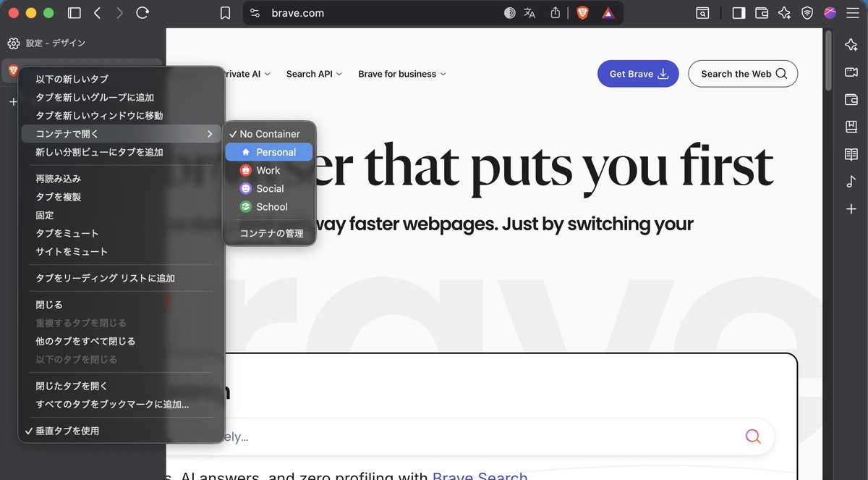Select サイトをミュート menu item

click(120, 251)
